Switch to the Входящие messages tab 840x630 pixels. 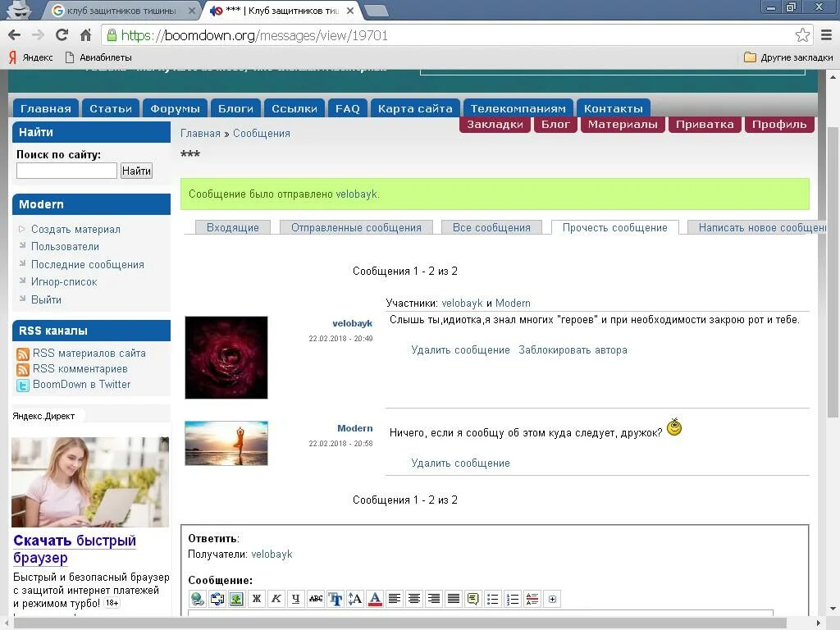click(232, 228)
